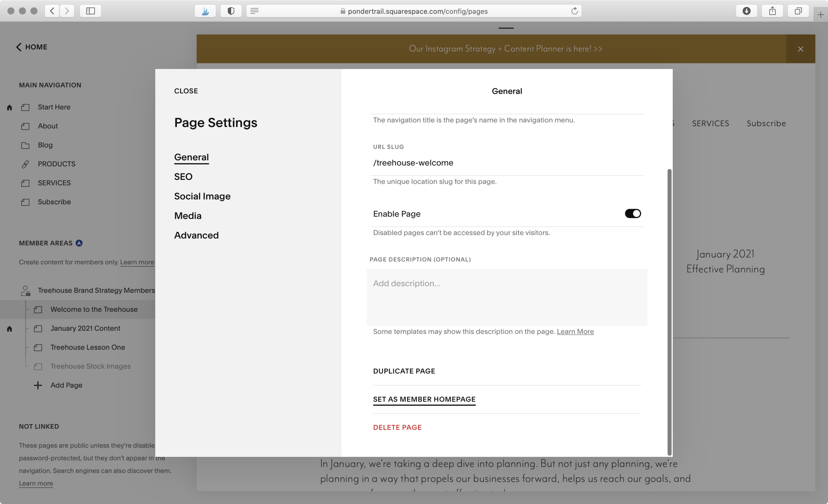828x504 pixels.
Task: Open the Advanced settings tab
Action: 196,235
